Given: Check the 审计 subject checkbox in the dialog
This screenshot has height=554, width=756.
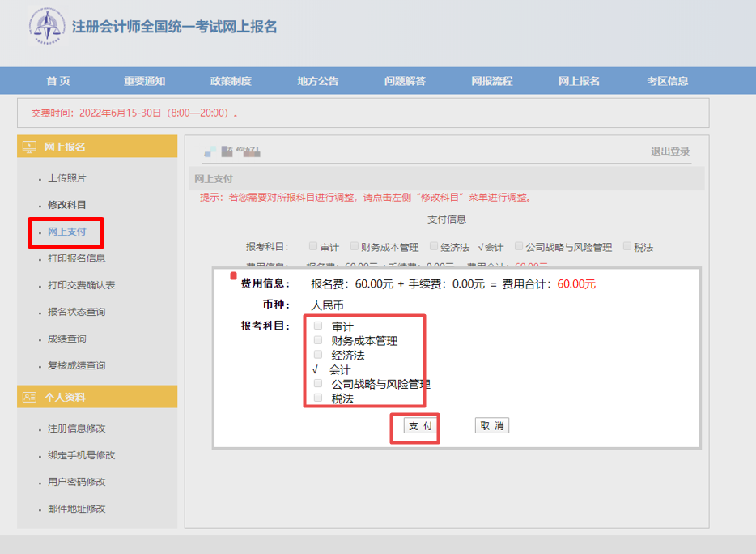Looking at the screenshot, I should pyautogui.click(x=318, y=326).
